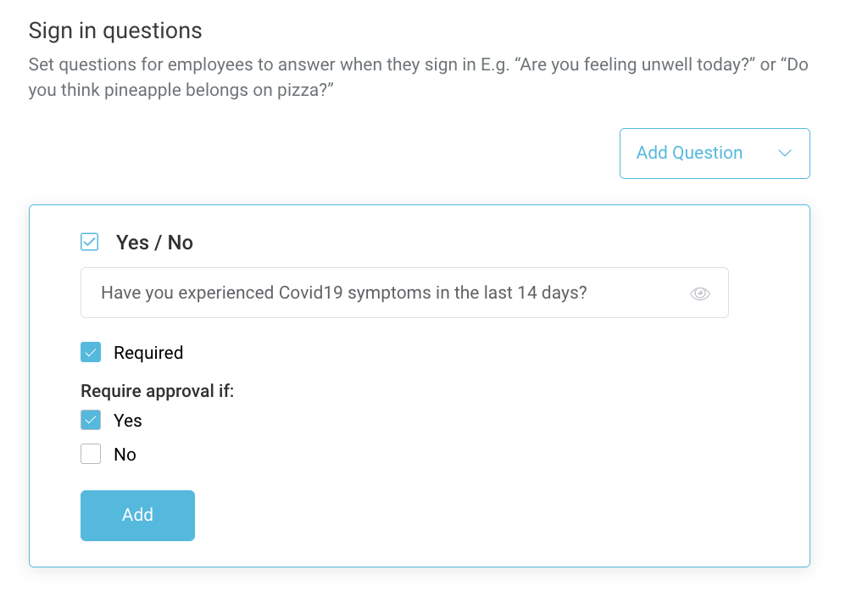The height and width of the screenshot is (609, 868).
Task: Toggle the Yes / No question type
Action: pyautogui.click(x=89, y=242)
